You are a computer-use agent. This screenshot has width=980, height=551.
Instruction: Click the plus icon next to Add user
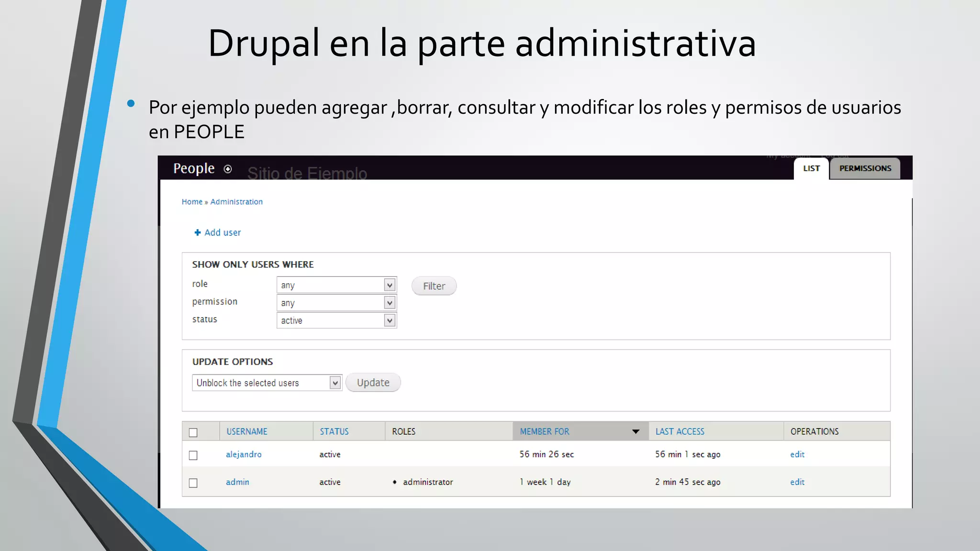(x=197, y=232)
